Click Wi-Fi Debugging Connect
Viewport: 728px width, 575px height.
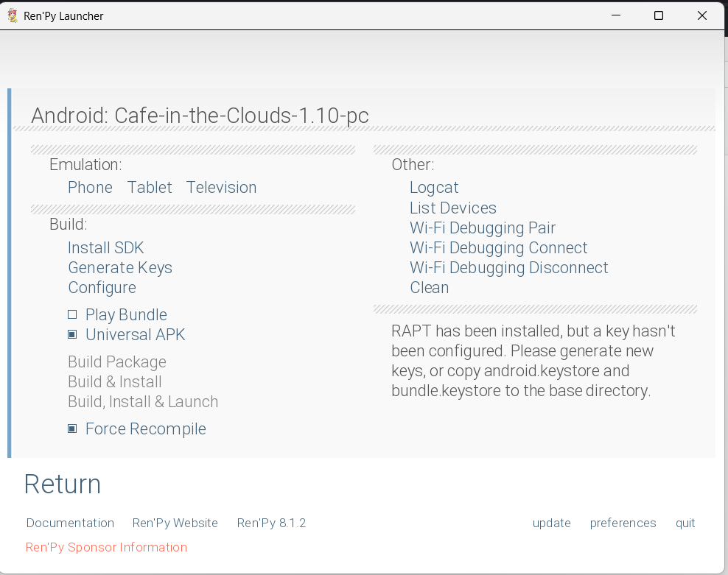click(x=499, y=248)
